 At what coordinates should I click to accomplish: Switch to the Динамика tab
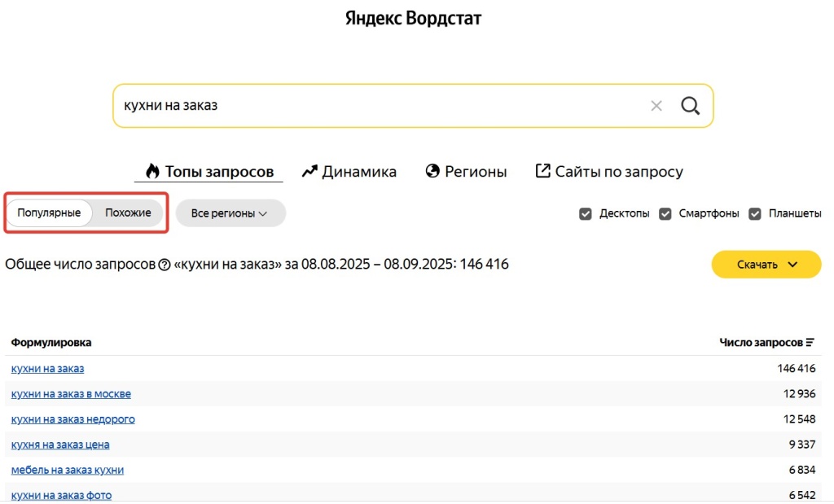pos(349,172)
